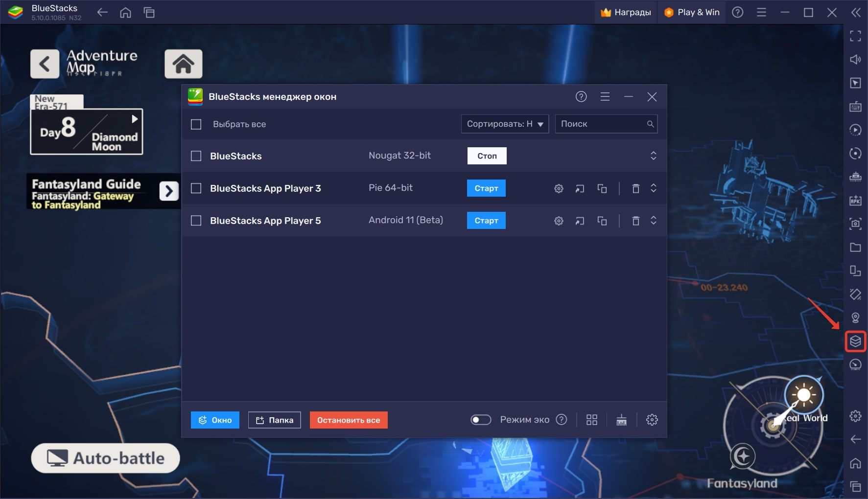Image resolution: width=868 pixels, height=499 pixels.
Task: Check the BlueStacks App Player 5 checkbox
Action: pyautogui.click(x=196, y=221)
